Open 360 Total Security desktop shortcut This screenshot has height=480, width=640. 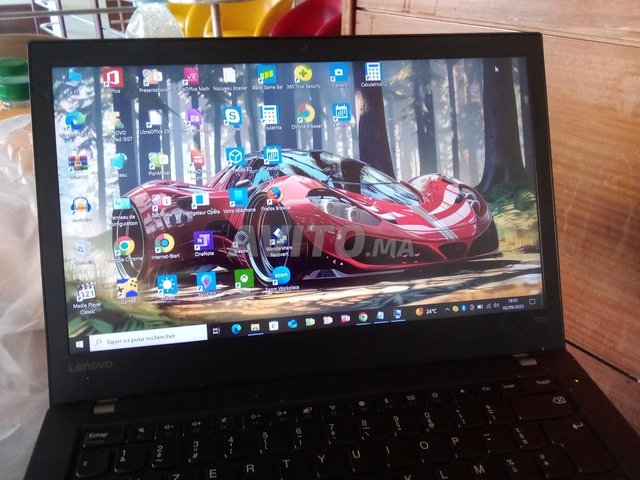click(x=303, y=77)
